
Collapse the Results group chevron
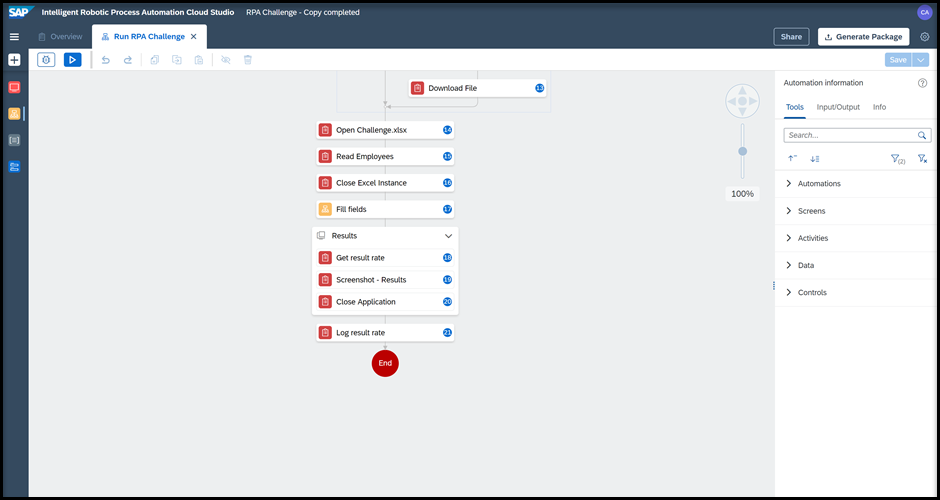(448, 236)
